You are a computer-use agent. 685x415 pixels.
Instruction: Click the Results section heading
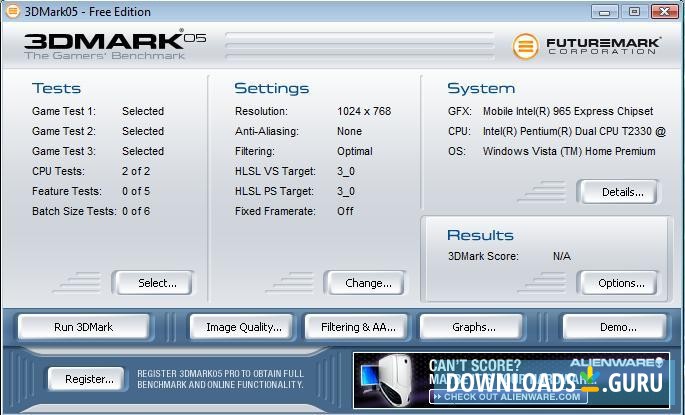[x=480, y=235]
